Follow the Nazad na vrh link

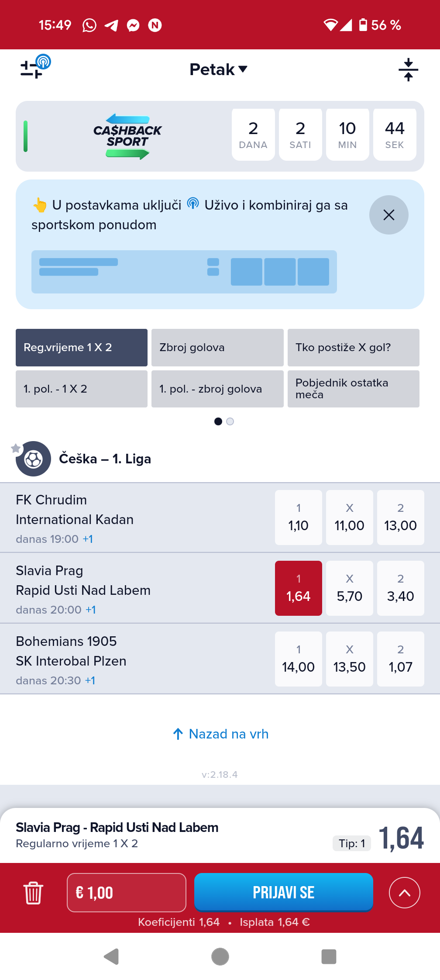pyautogui.click(x=220, y=734)
